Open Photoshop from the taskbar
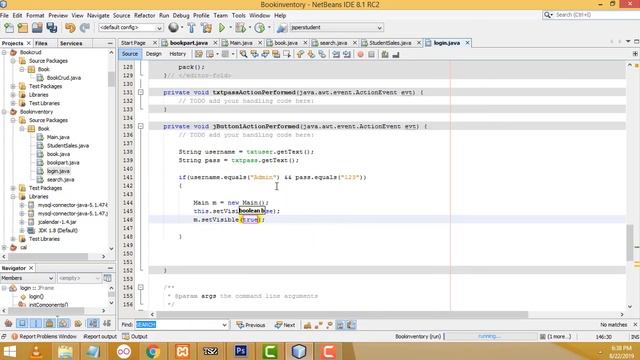 click(x=240, y=351)
